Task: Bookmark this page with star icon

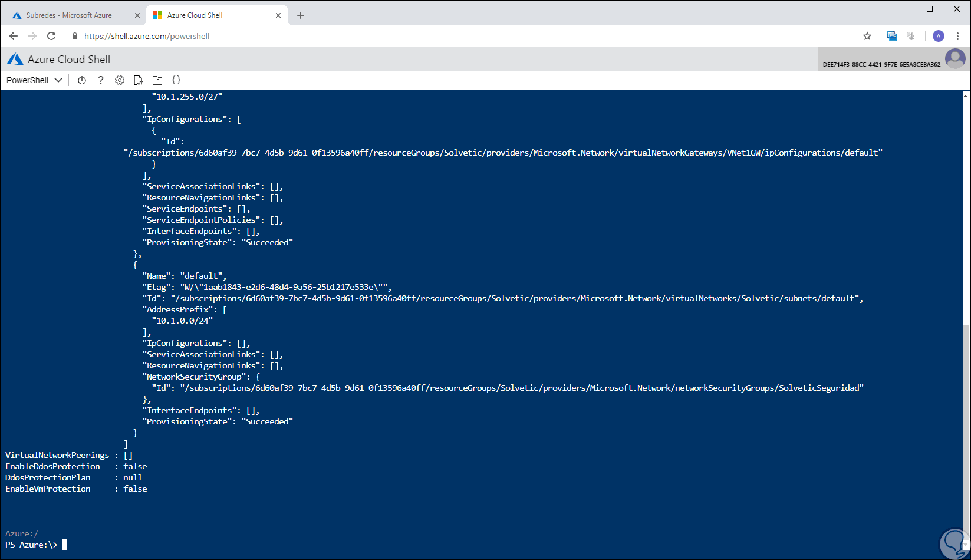Action: coord(867,36)
